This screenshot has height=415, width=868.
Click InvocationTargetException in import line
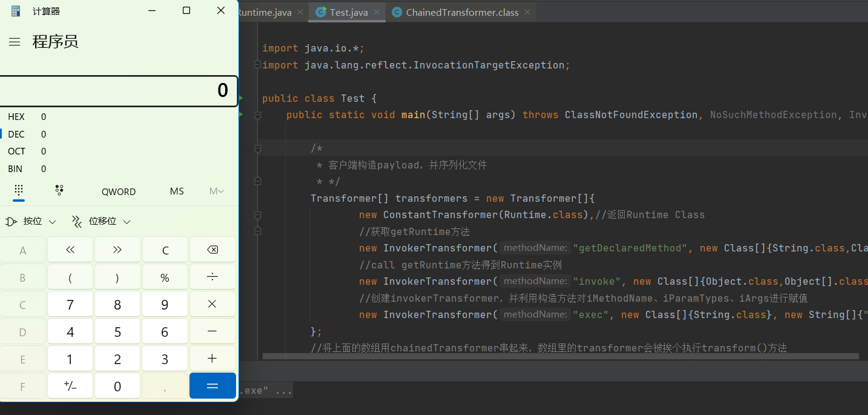tap(488, 65)
